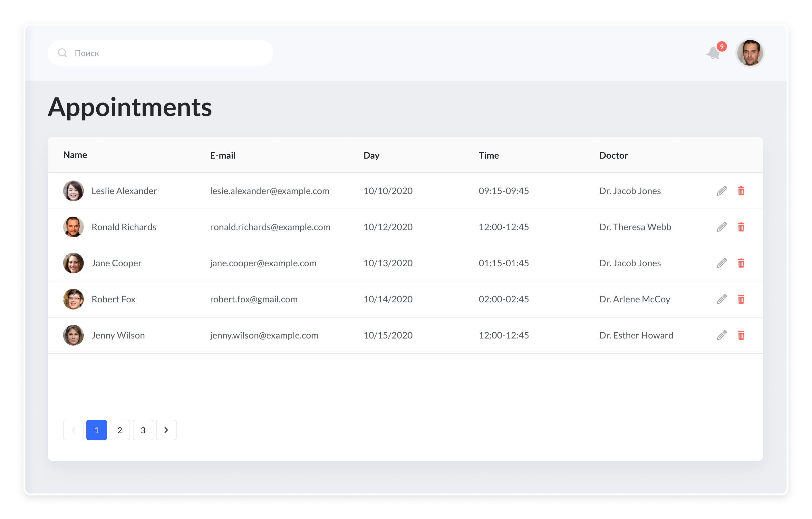This screenshot has height=519, width=812.
Task: Click Dr. Esther Howard
Action: (636, 336)
